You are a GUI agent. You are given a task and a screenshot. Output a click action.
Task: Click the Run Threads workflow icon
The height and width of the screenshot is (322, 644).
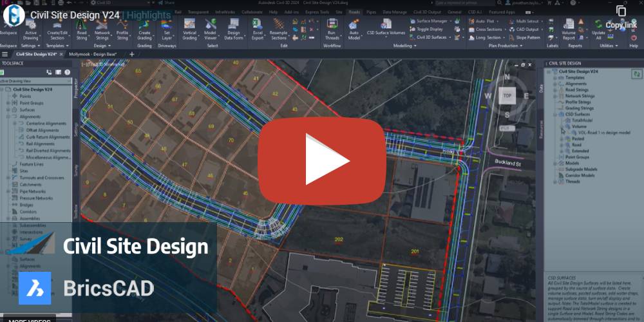(x=332, y=24)
